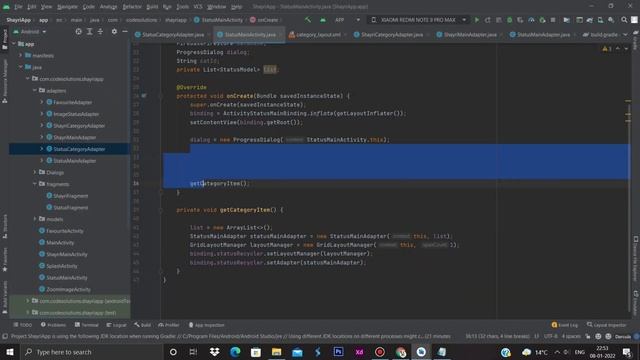Collapse the java folder
Image resolution: width=640 pixels, height=360 pixels.
[x=21, y=67]
